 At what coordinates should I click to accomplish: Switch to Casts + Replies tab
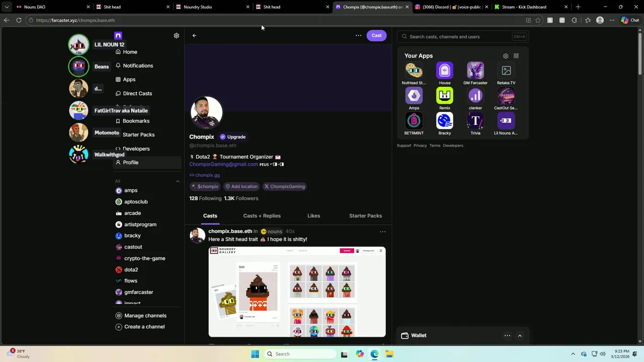(x=262, y=216)
